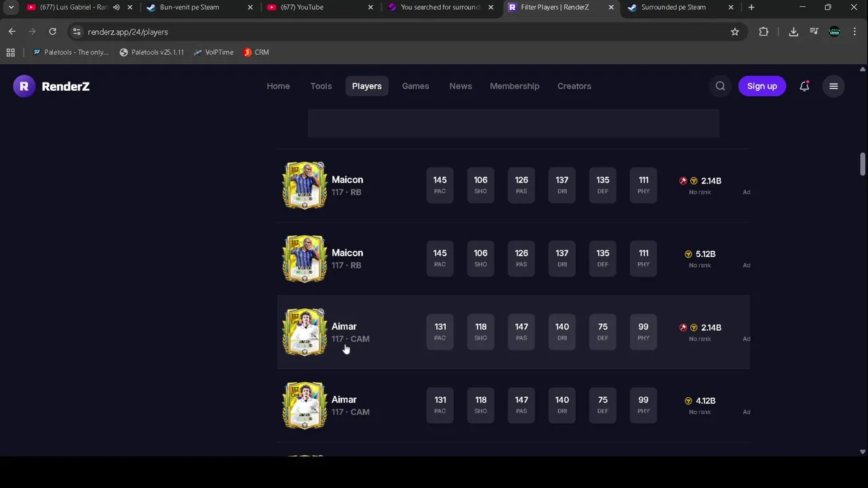868x488 pixels.
Task: Switch to the (677) YouTube tab
Action: point(320,7)
